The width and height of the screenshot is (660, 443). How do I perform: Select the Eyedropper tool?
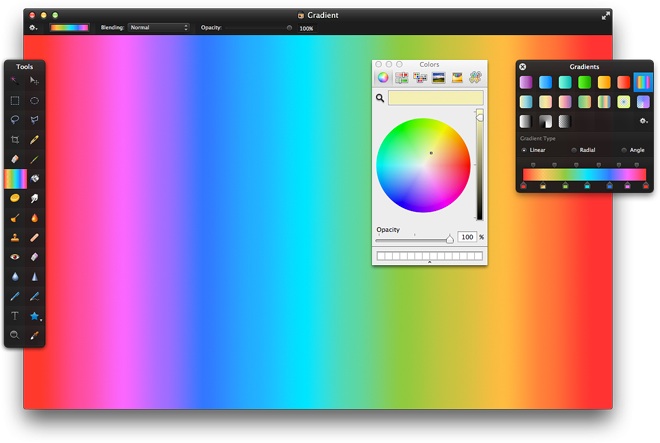pyautogui.click(x=35, y=140)
